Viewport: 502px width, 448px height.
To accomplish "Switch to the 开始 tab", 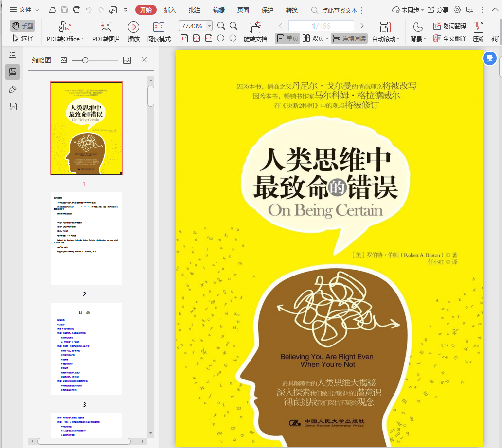I will 145,10.
